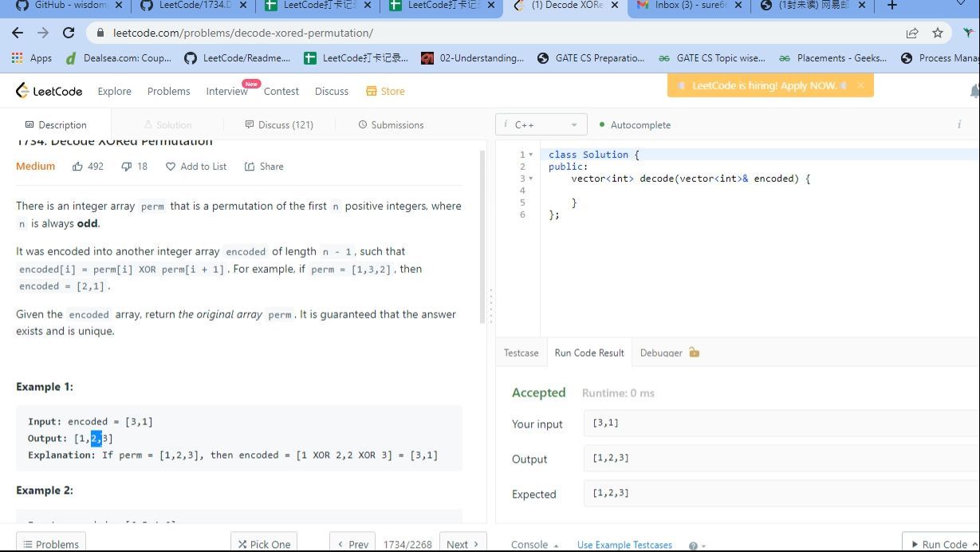
Task: Click the thumbs down dislike icon
Action: tap(126, 167)
